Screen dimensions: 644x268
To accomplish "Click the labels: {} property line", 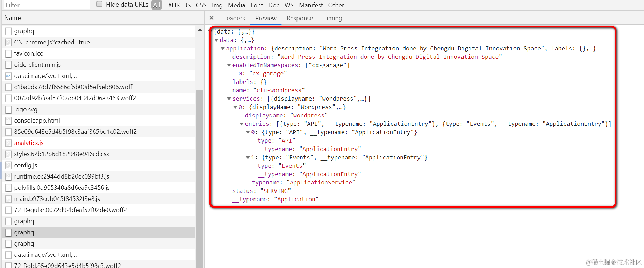I will (x=250, y=82).
